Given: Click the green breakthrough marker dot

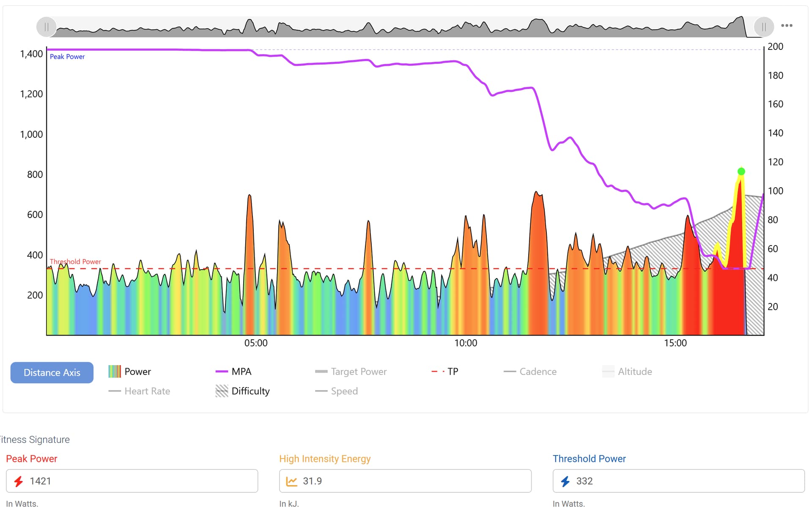Looking at the screenshot, I should pyautogui.click(x=741, y=171).
